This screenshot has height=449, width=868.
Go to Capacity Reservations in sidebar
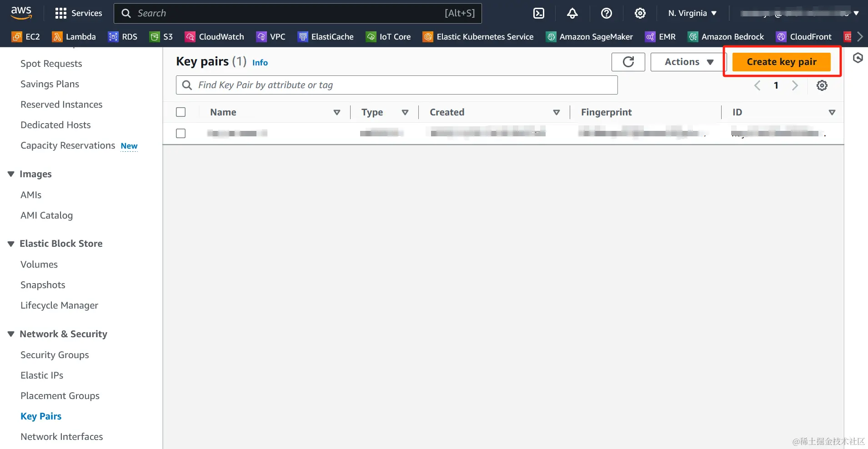[x=68, y=145]
